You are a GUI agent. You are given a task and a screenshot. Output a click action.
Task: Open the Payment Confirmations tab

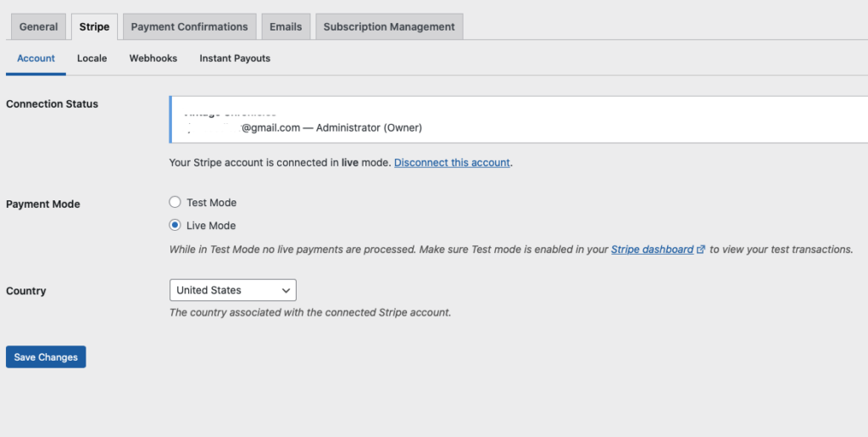189,26
